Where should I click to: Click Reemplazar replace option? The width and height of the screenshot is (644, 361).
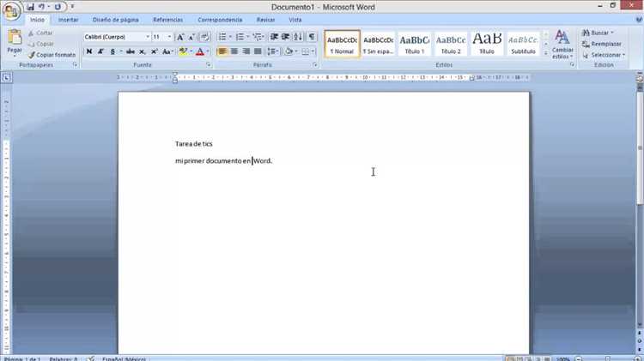pyautogui.click(x=602, y=44)
